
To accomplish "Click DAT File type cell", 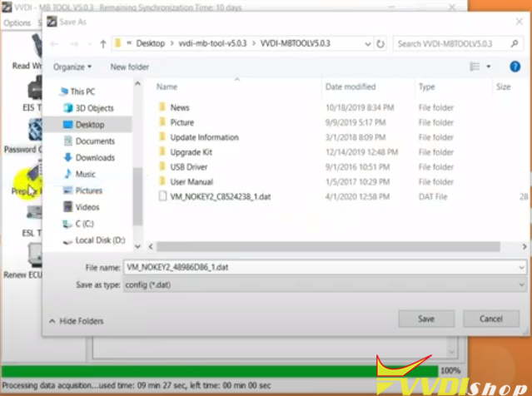I will pos(433,196).
